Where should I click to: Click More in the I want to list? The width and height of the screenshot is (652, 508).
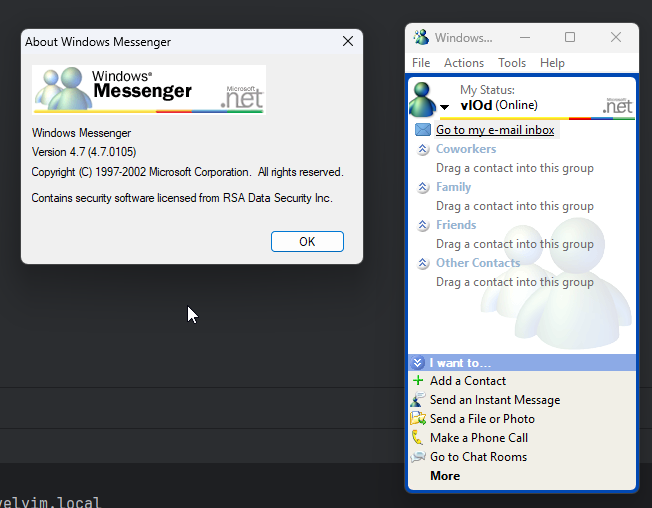445,476
